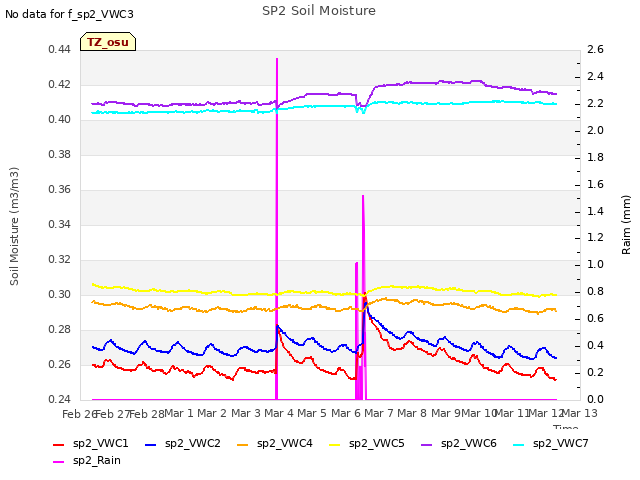Viewport: 640px width, 480px height.
Task: Click the Raim (mm) right axis label
Action: coord(626,225)
